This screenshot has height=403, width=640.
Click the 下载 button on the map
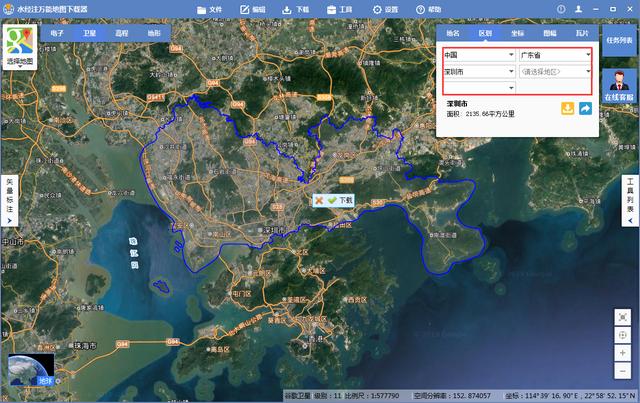(345, 200)
